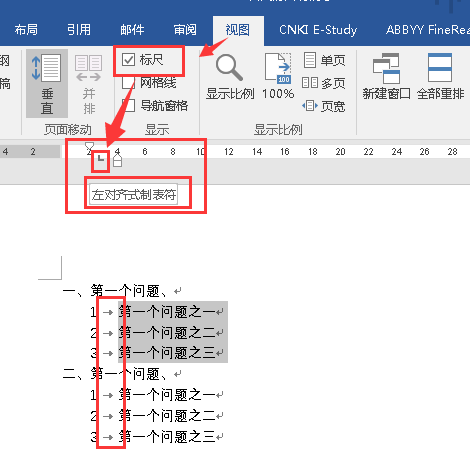The image size is (470, 453).
Task: Choose the 多页 multiple pages view
Action: coord(323,83)
